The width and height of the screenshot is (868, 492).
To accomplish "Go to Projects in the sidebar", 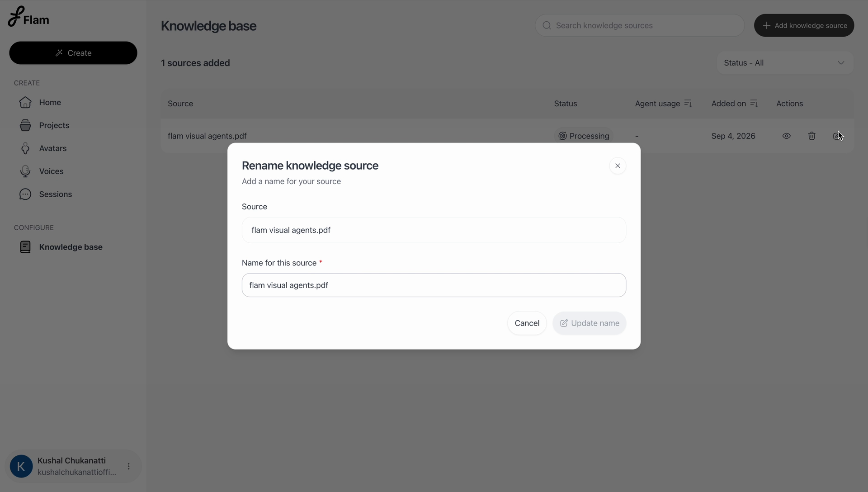I will pos(54,126).
